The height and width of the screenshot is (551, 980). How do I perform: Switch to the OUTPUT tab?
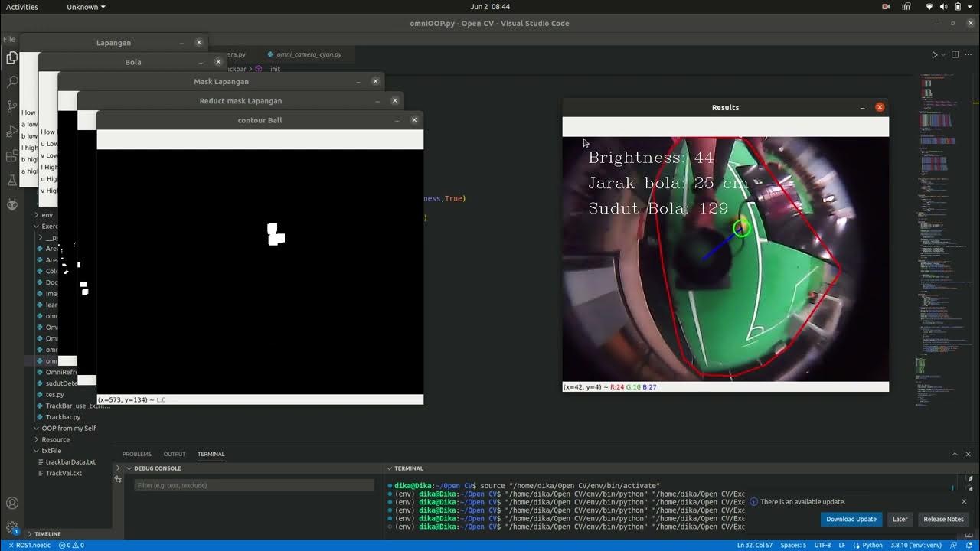[175, 454]
